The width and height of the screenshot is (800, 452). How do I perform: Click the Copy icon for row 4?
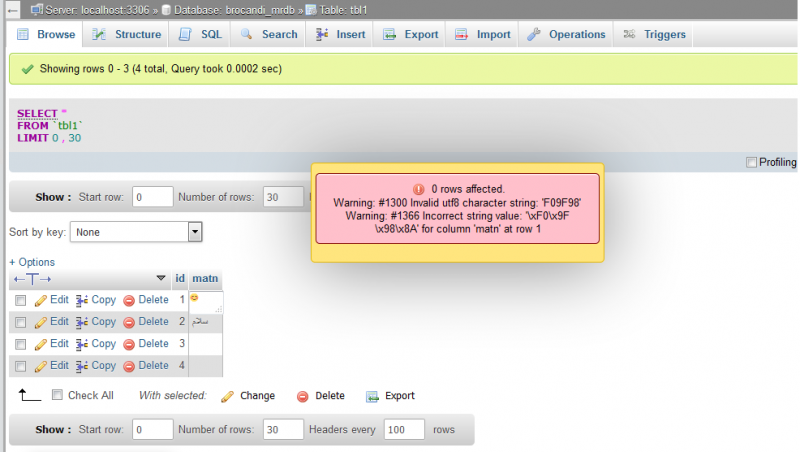(x=83, y=366)
